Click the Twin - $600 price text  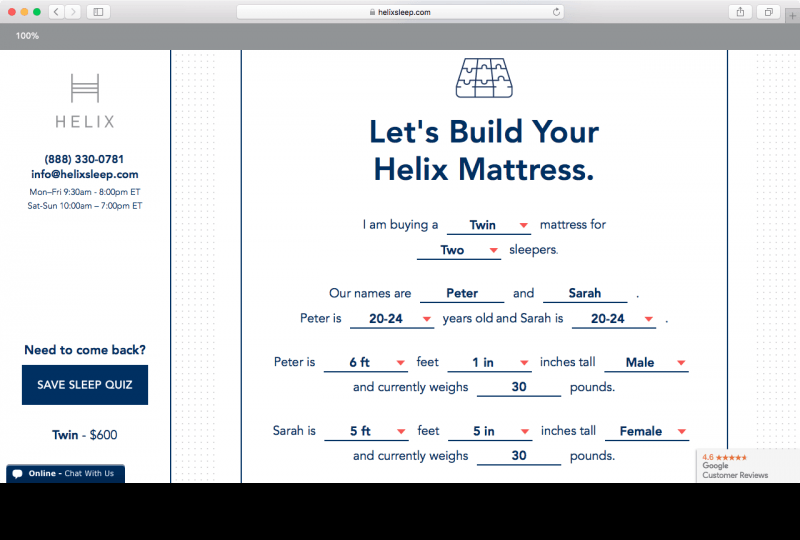[85, 435]
